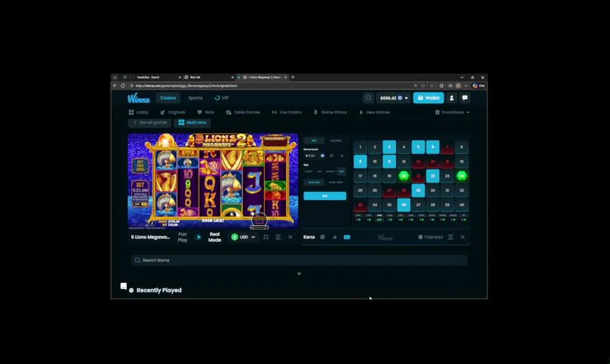Image resolution: width=610 pixels, height=364 pixels.
Task: Select the Keno Auto tab
Action: tap(336, 141)
